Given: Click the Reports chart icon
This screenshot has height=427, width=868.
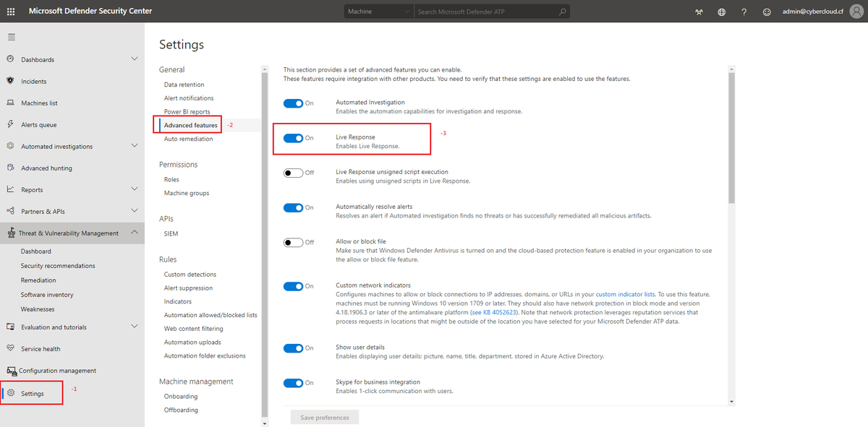Looking at the screenshot, I should (10, 189).
